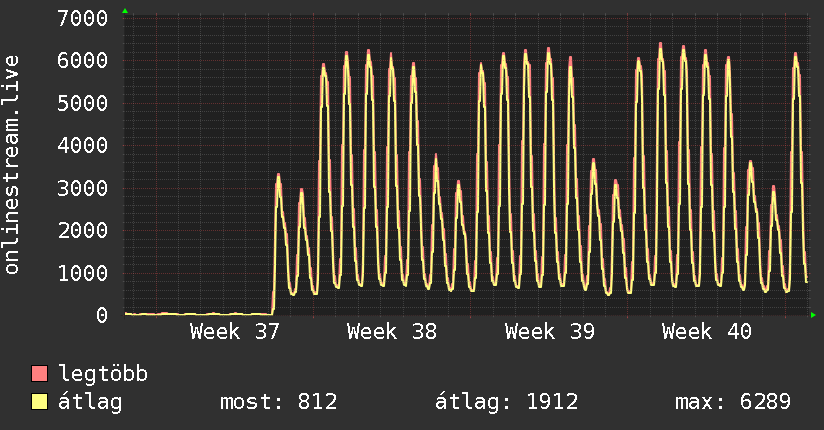Click the Week 40 axis label
This screenshot has height=430, width=824.
tap(707, 332)
